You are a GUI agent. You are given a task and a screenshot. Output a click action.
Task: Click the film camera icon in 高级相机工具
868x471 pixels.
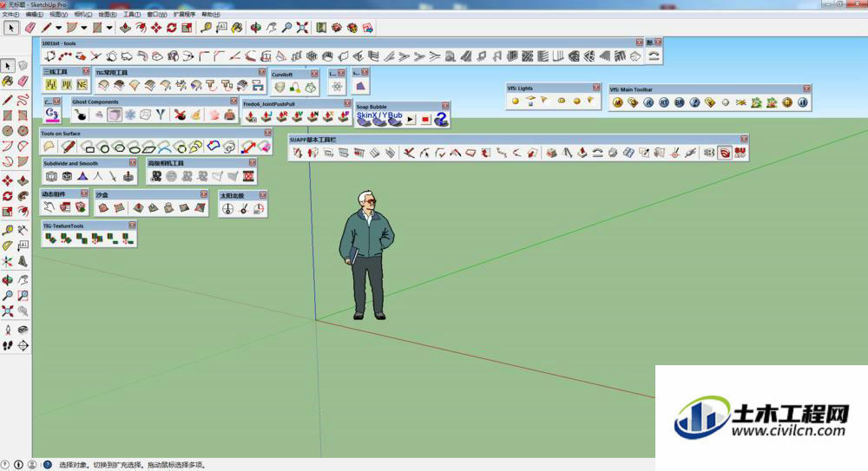pos(156,177)
